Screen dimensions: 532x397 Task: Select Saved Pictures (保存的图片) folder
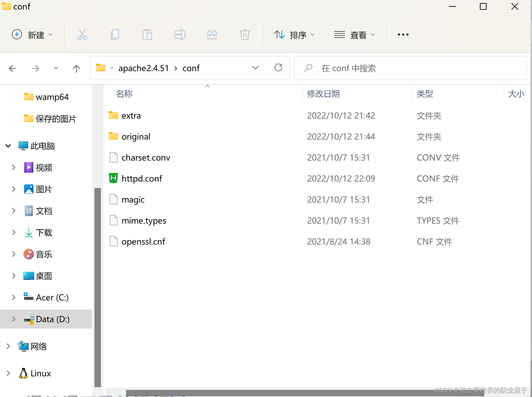50,119
